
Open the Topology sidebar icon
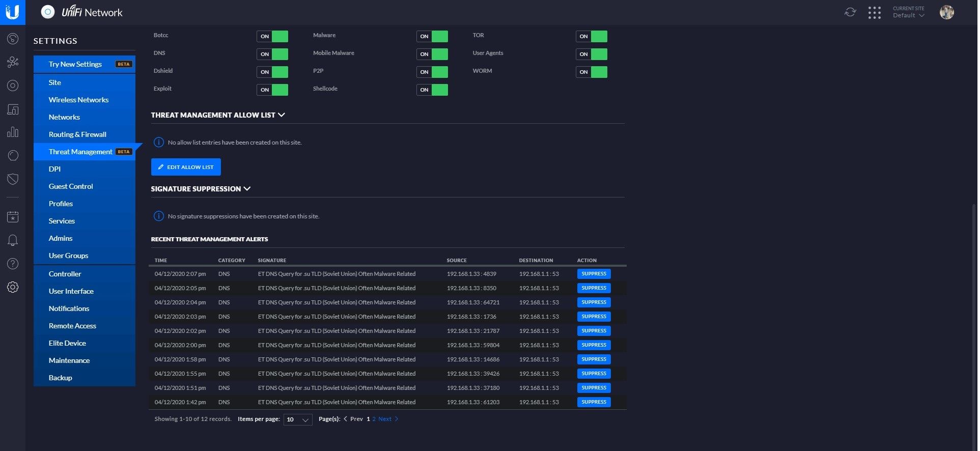[x=13, y=62]
